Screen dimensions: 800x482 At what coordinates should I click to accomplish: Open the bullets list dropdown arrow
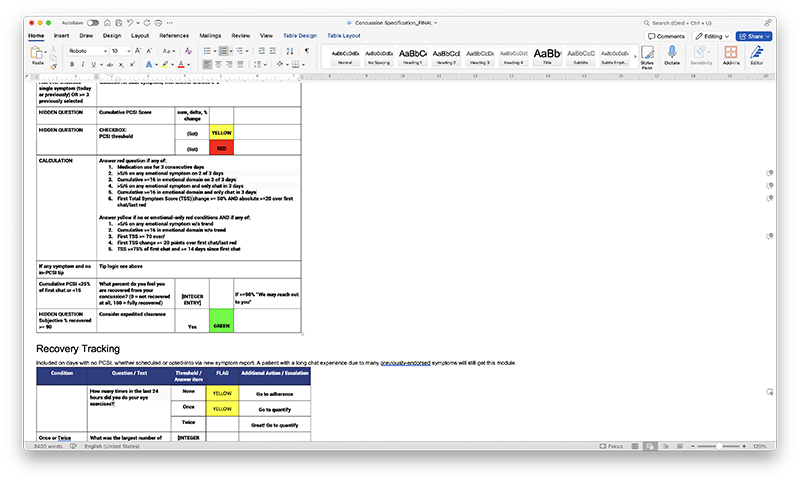pyautogui.click(x=215, y=51)
